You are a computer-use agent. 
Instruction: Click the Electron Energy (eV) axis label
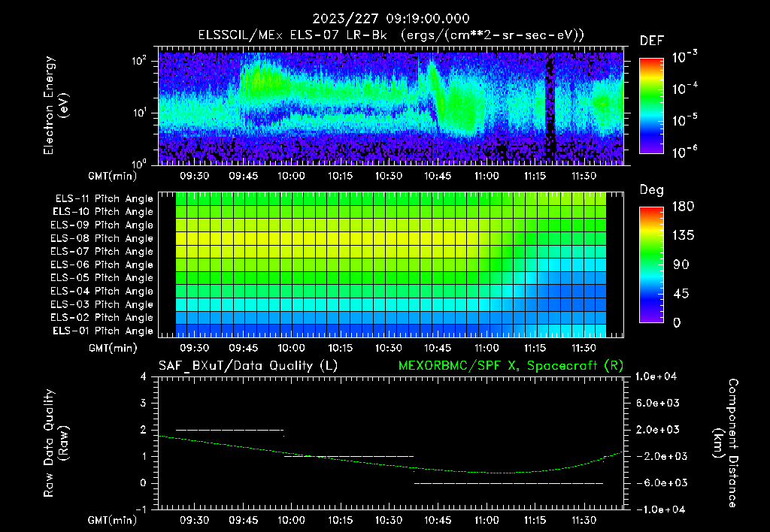(56, 105)
